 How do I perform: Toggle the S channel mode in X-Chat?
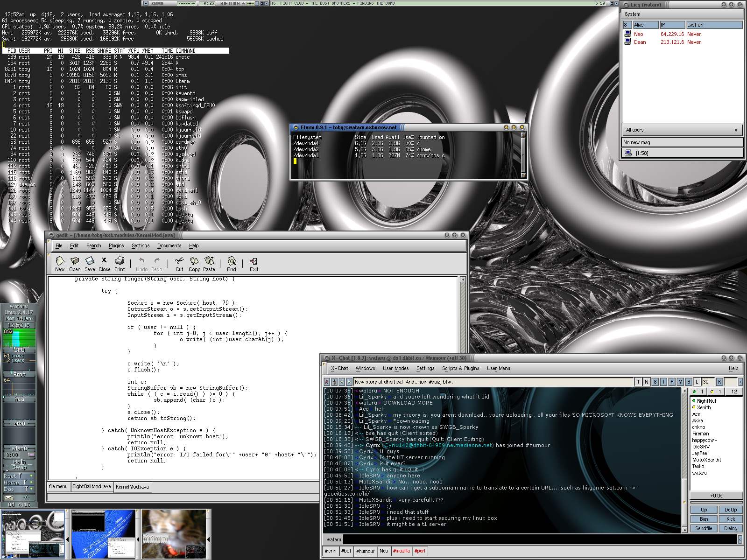click(655, 382)
